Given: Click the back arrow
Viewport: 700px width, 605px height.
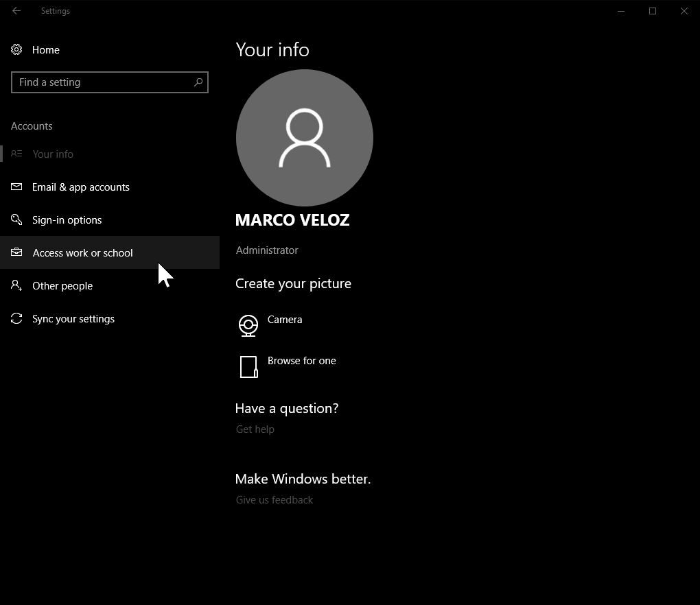Looking at the screenshot, I should 16,10.
